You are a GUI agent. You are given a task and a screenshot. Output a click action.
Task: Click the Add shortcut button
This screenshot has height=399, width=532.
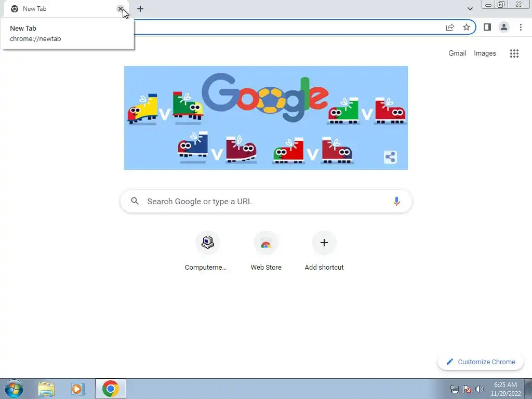(324, 251)
